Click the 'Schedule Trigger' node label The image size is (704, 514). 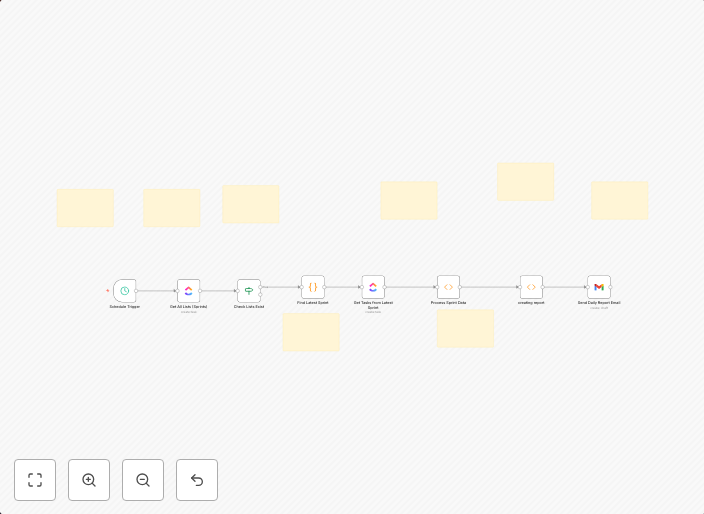click(125, 307)
